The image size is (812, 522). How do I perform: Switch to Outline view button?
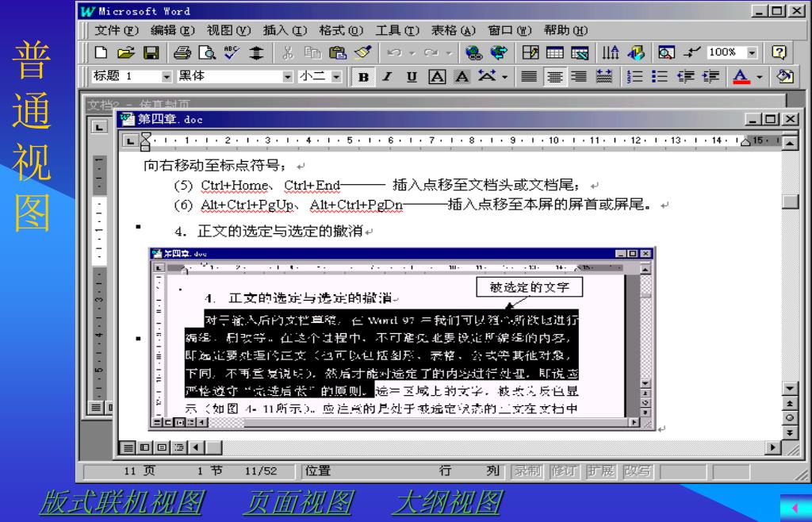(178, 447)
